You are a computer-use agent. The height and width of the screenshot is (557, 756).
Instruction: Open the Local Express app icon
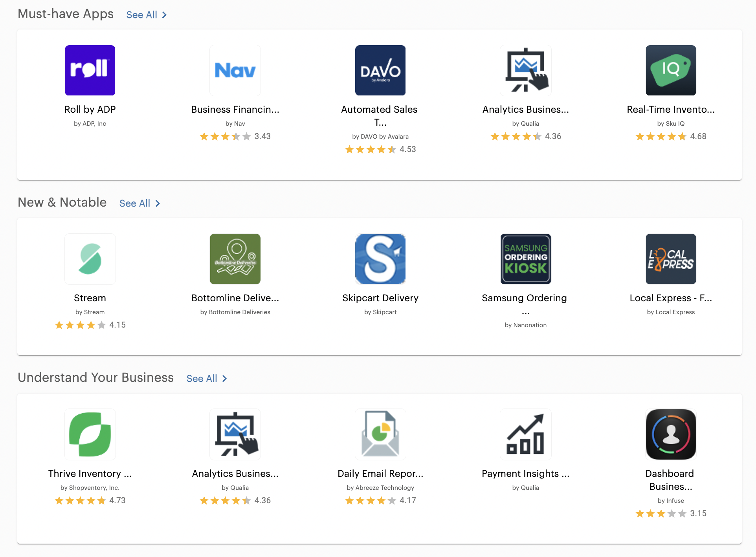click(x=671, y=259)
